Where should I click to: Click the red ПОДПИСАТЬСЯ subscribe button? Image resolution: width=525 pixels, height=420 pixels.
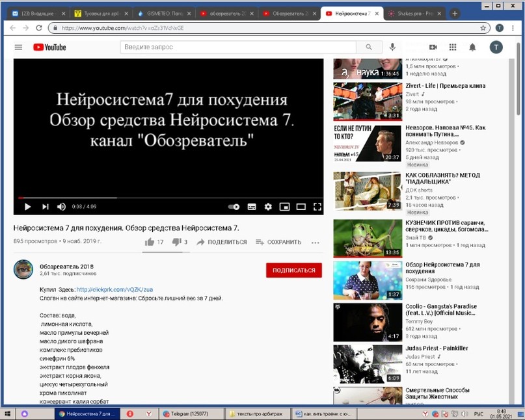point(294,270)
